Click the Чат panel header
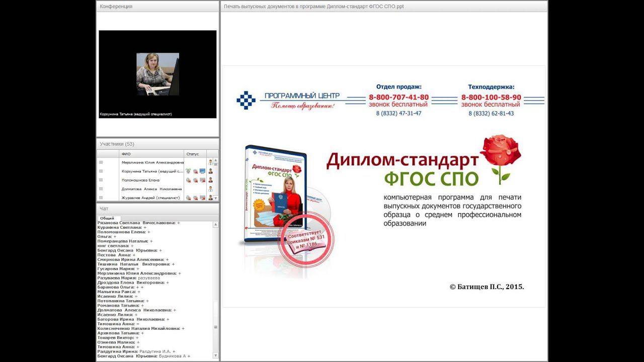Screen dimensions: 644x362 tap(157, 209)
